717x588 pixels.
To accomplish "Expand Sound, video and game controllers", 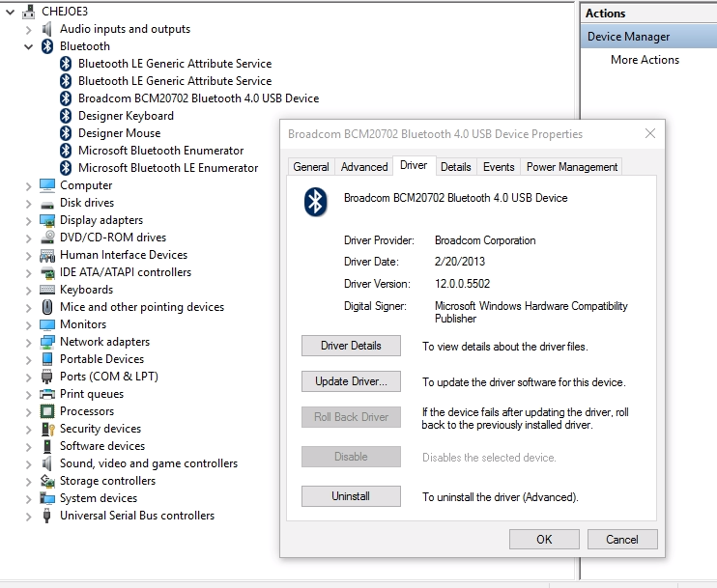I will tap(28, 464).
